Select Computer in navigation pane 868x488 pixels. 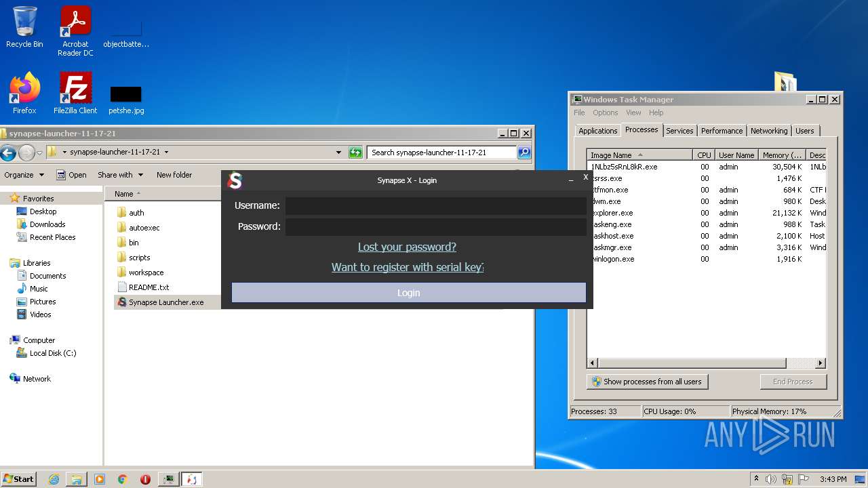(x=39, y=340)
